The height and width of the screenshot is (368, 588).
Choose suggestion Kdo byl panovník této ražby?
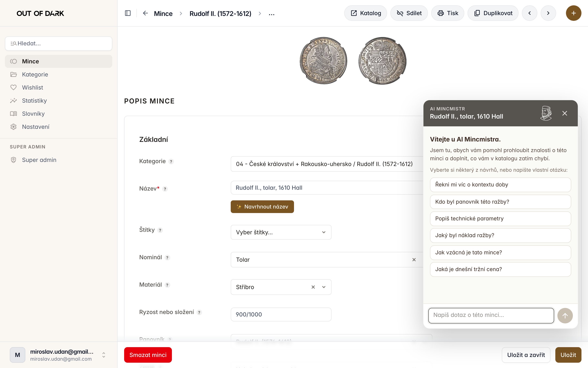(500, 202)
